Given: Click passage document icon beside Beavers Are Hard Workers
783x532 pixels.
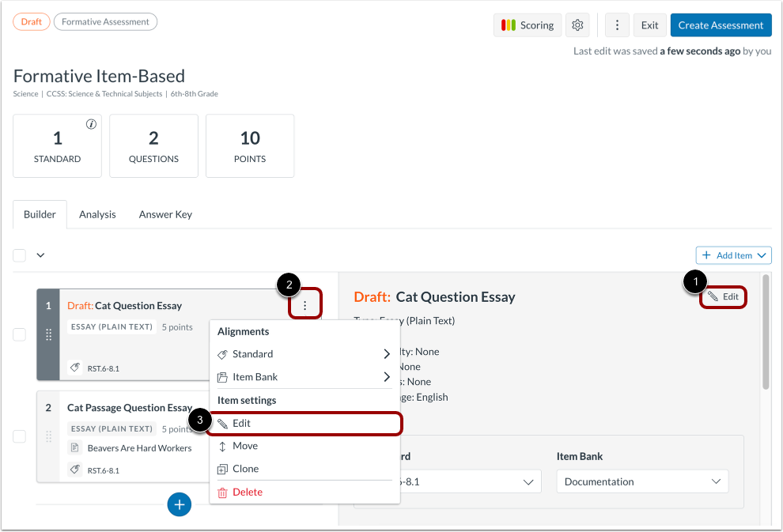Looking at the screenshot, I should (74, 447).
